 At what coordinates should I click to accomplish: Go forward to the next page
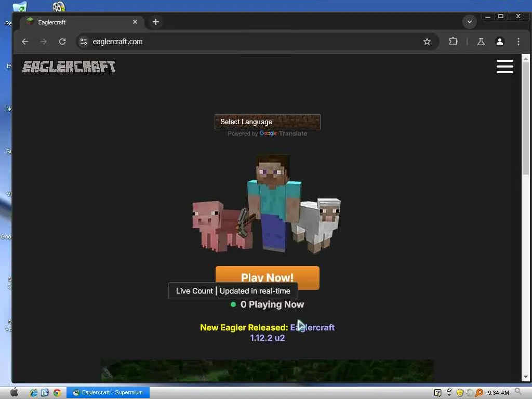(44, 42)
